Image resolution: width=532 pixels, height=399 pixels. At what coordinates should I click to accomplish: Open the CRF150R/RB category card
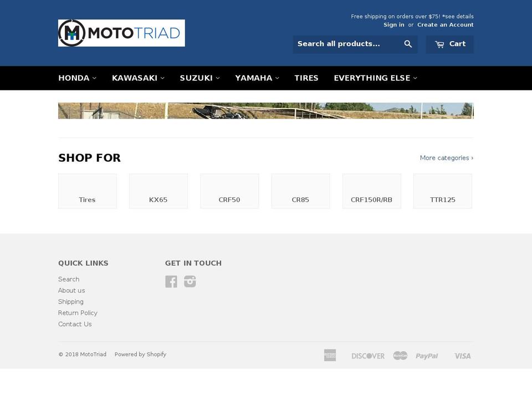click(x=371, y=191)
